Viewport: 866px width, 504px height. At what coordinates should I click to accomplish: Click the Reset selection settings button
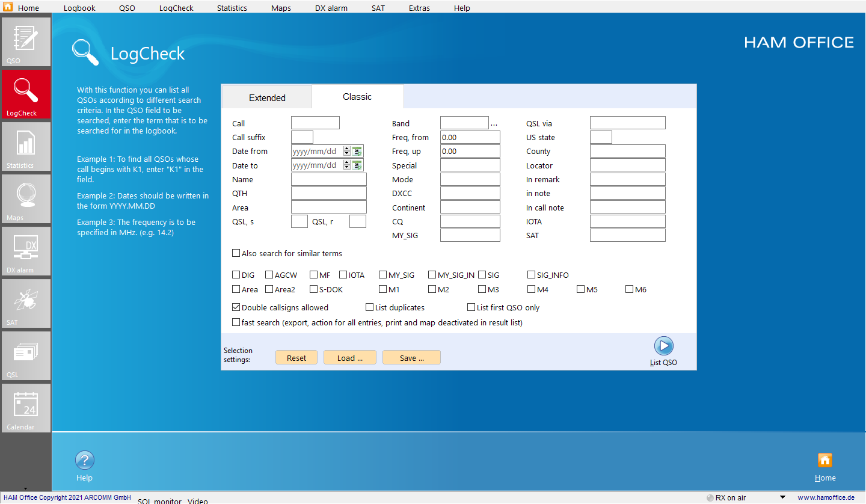pyautogui.click(x=296, y=358)
